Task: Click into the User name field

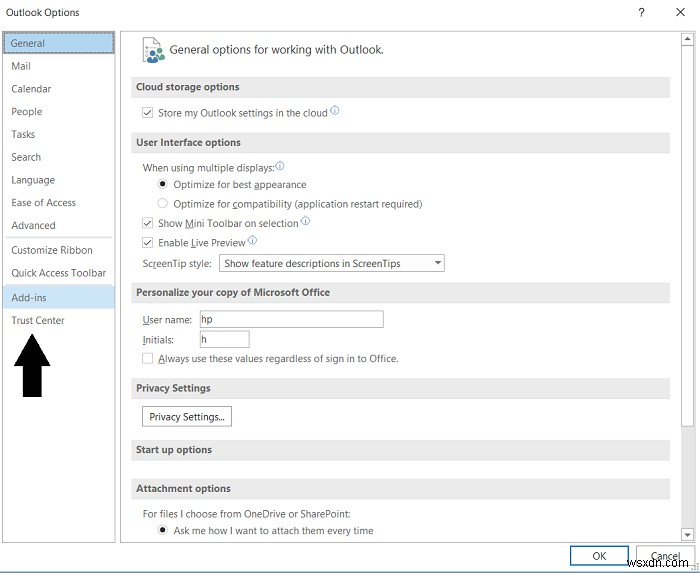Action: 292,319
